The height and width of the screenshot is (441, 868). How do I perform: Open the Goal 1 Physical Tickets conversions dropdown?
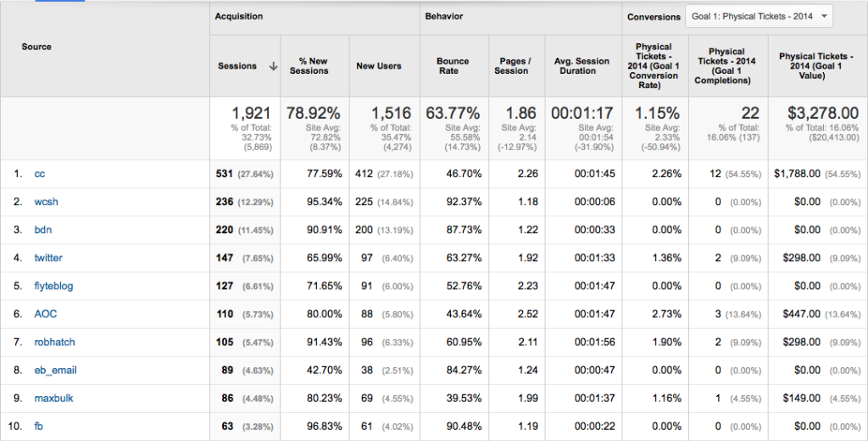click(759, 16)
